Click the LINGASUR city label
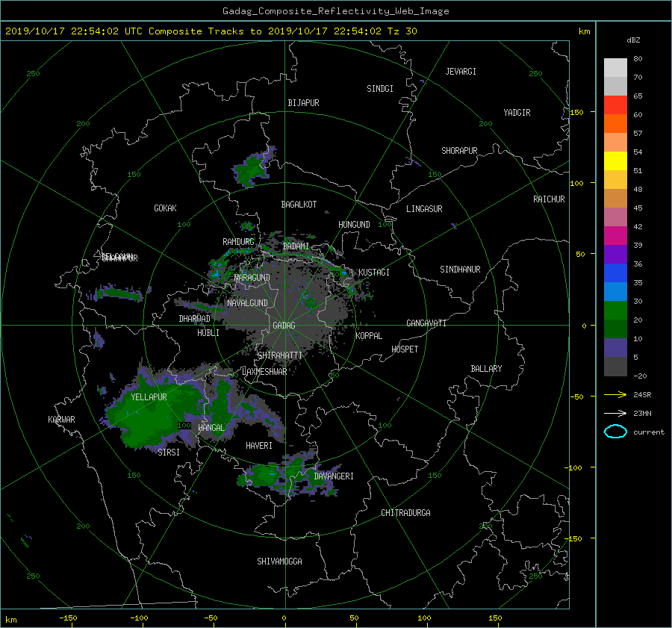 coord(424,209)
